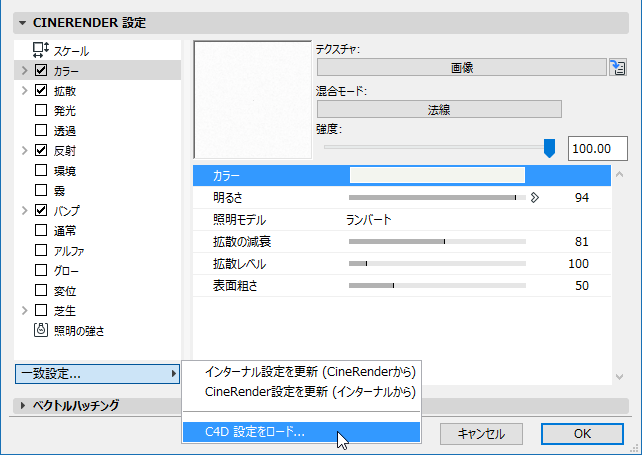
Task: Select the ランバート lighting model value
Action: [x=368, y=220]
